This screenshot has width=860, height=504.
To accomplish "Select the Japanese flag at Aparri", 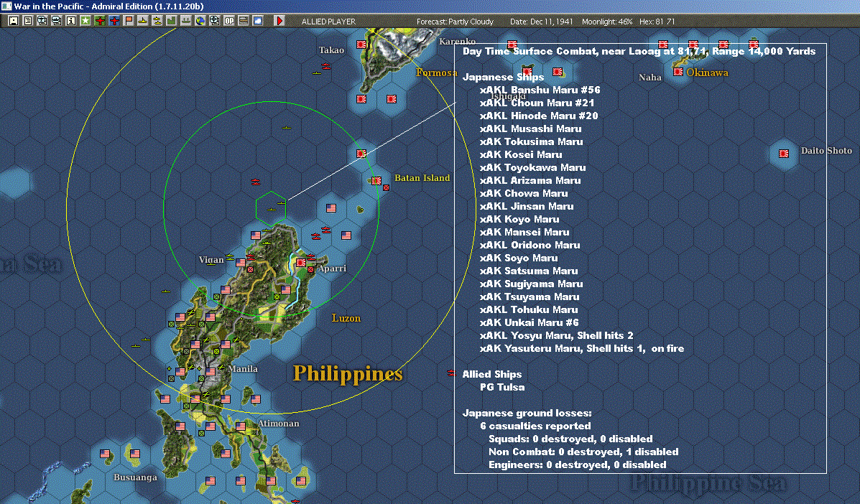I will pyautogui.click(x=300, y=263).
